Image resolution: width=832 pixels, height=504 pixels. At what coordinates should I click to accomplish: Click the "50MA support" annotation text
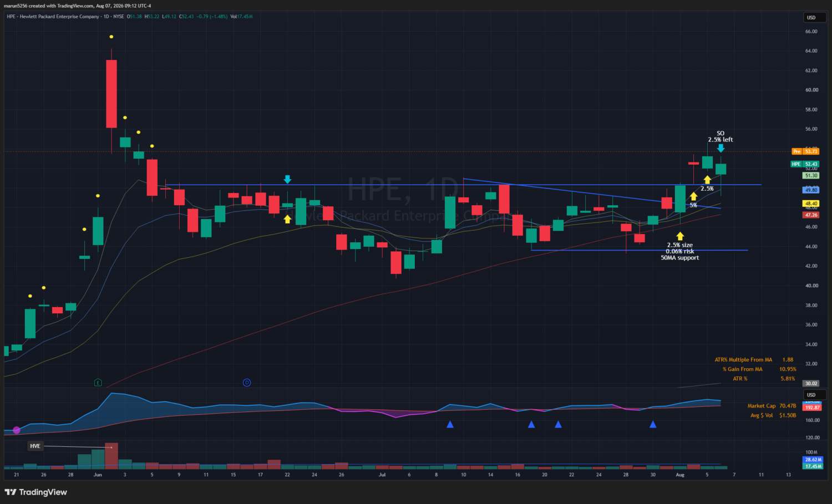pyautogui.click(x=680, y=258)
